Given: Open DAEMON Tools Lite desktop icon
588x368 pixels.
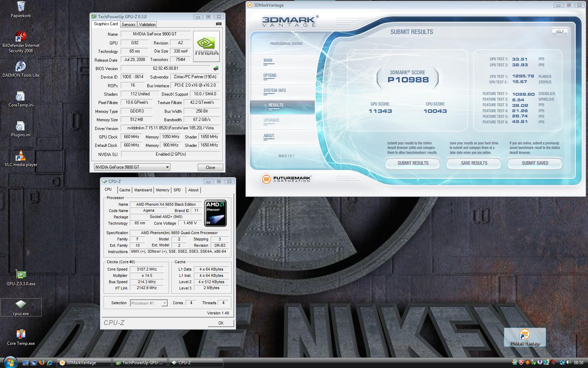Looking at the screenshot, I should [x=21, y=69].
